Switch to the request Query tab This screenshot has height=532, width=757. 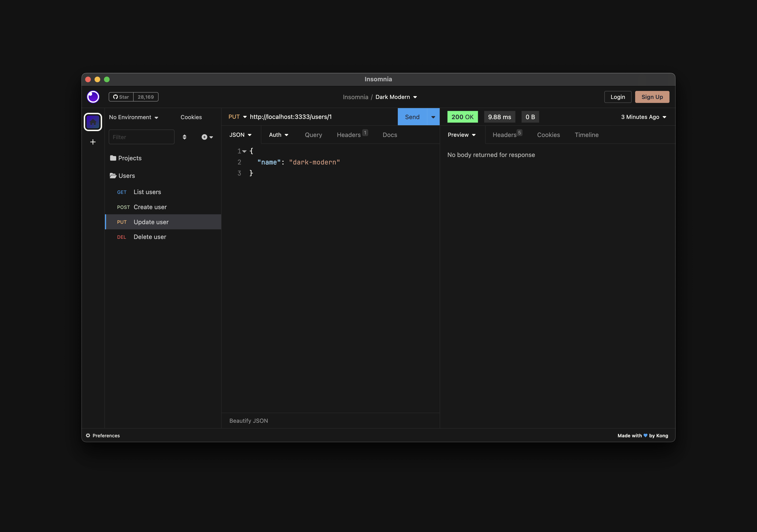[313, 135]
